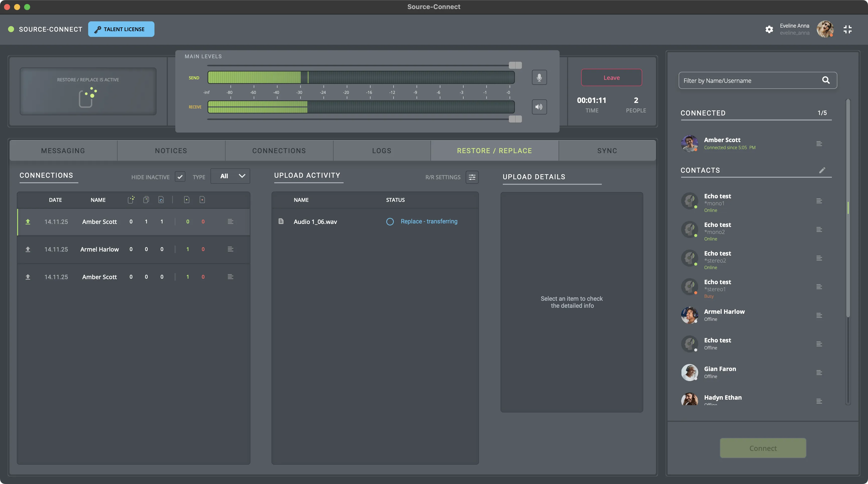Open R/R Settings sliders icon
868x484 pixels.
pos(472,177)
